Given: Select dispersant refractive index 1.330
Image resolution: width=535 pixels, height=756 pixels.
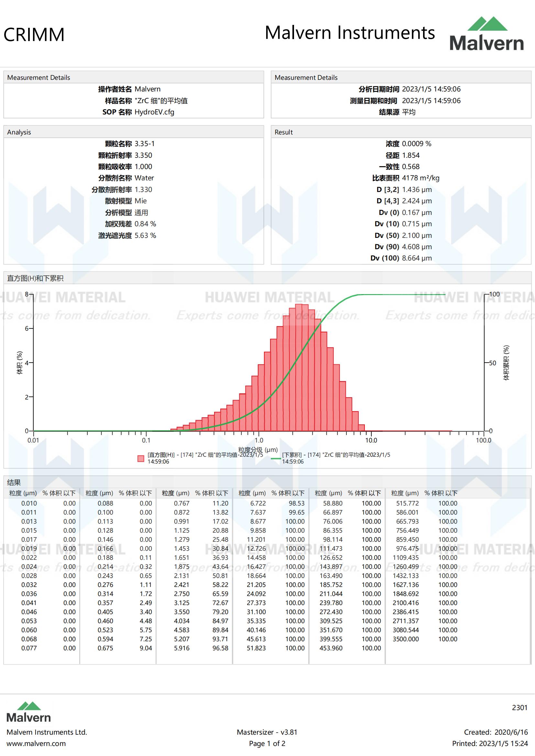Looking at the screenshot, I should click(x=143, y=189).
